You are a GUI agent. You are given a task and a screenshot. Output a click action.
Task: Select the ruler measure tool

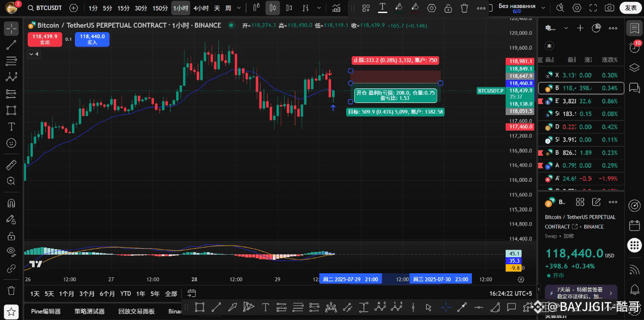click(11, 165)
